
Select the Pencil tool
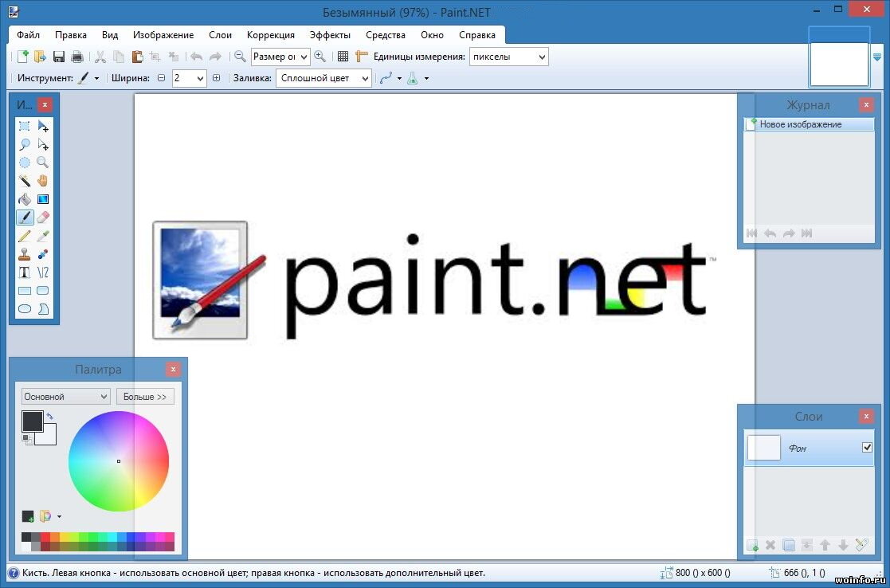click(x=25, y=236)
